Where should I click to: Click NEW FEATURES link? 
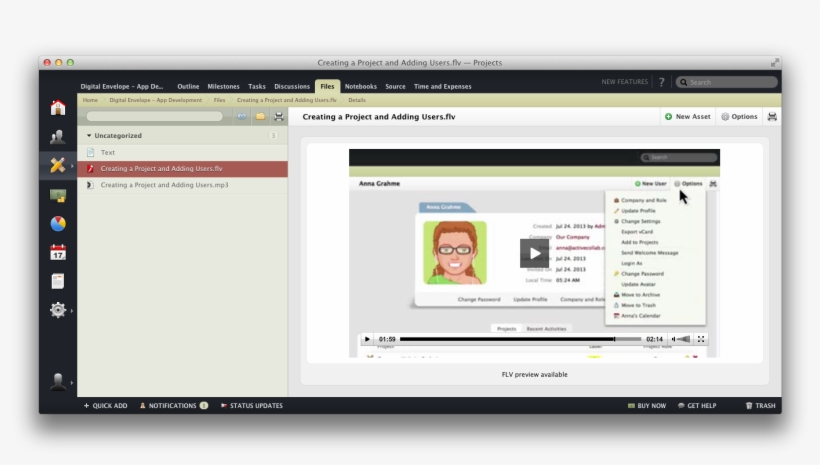(x=624, y=82)
